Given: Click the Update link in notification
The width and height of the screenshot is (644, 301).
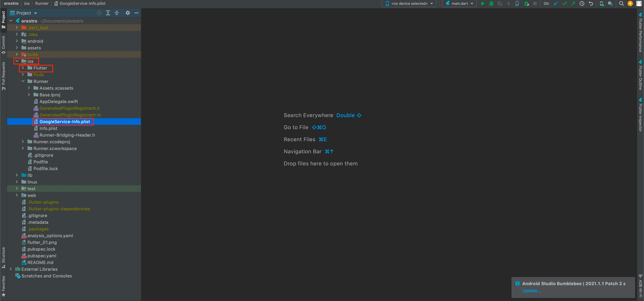Looking at the screenshot, I should click(531, 291).
